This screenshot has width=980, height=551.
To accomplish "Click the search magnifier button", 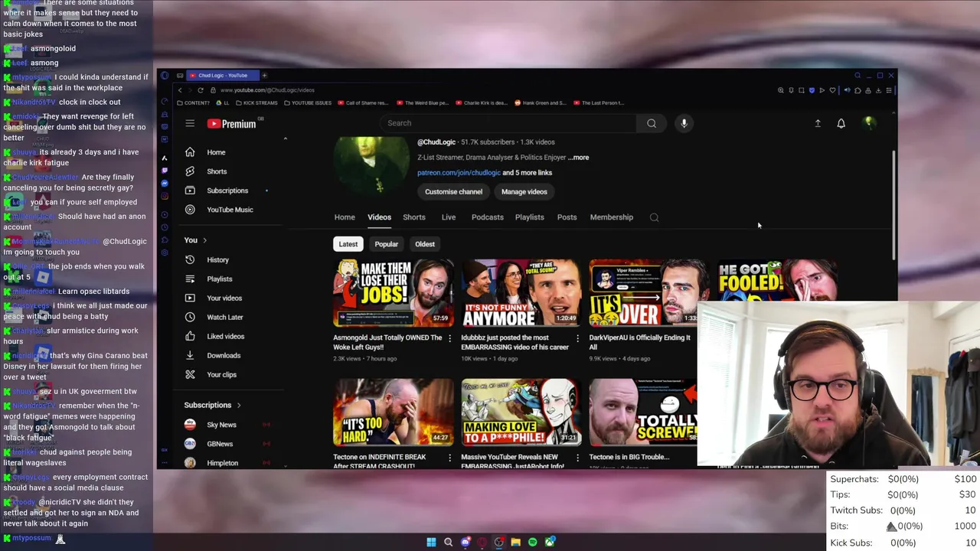I will pos(652,123).
